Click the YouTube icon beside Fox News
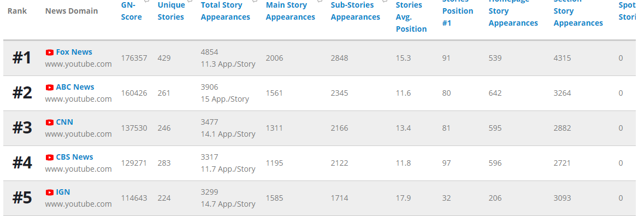644x216 pixels. click(x=50, y=52)
